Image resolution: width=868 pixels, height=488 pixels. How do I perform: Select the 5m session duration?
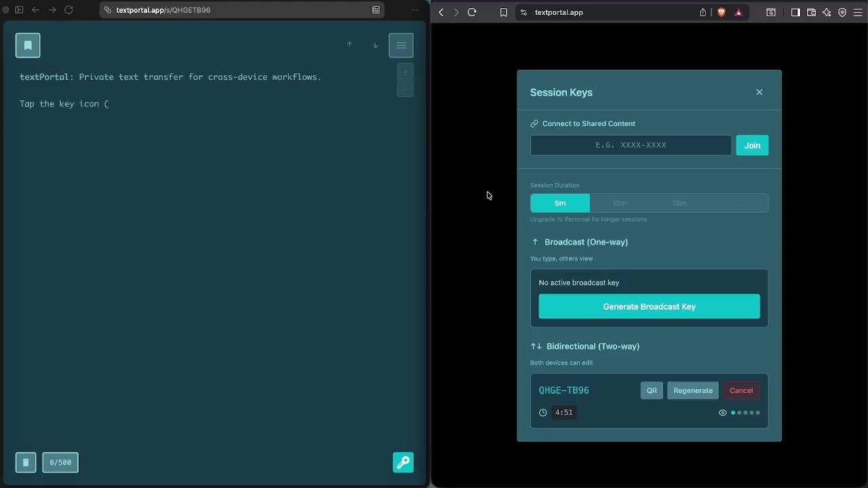pos(560,203)
